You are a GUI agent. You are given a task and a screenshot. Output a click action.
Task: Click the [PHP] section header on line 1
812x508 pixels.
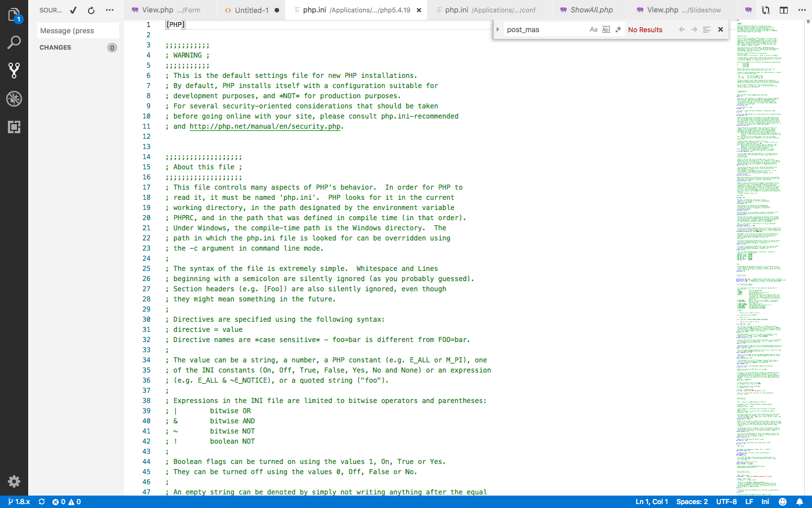175,25
